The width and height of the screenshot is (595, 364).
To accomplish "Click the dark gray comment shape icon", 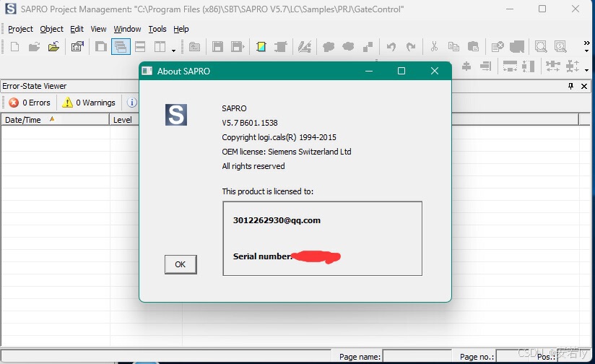I will pyautogui.click(x=517, y=47).
